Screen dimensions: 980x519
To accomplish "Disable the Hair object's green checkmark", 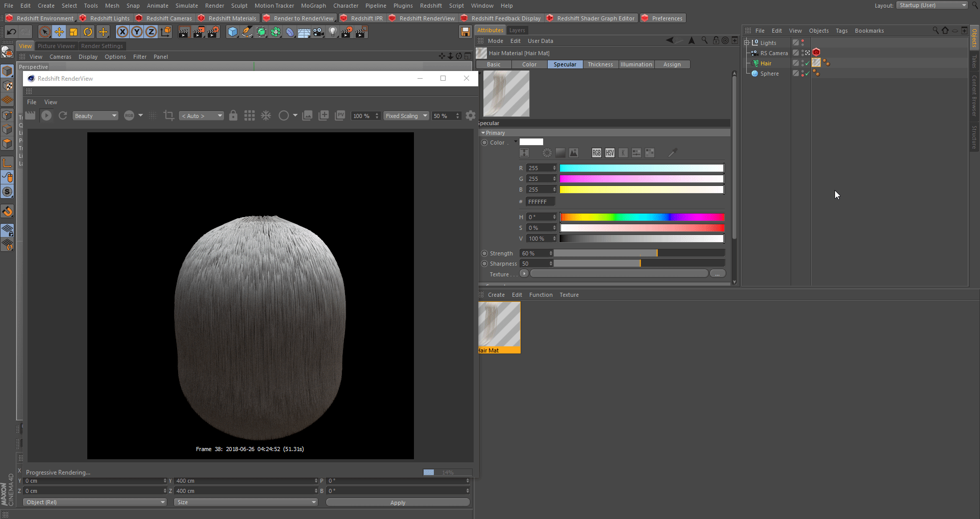I will coord(807,63).
